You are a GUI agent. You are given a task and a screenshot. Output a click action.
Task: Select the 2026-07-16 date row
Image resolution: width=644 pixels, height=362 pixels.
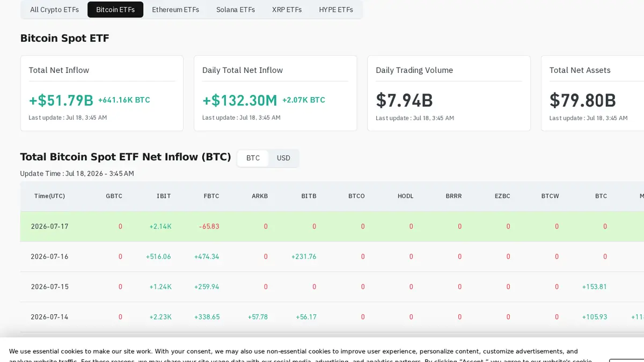332,256
